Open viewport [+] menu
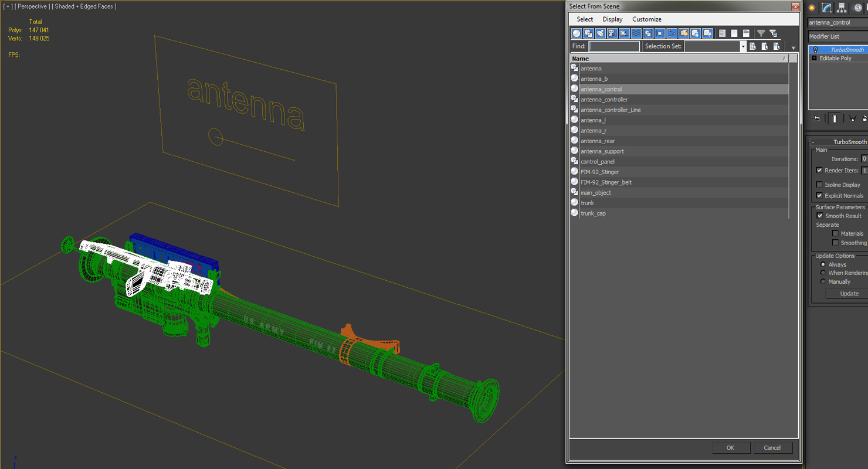 tap(8, 6)
